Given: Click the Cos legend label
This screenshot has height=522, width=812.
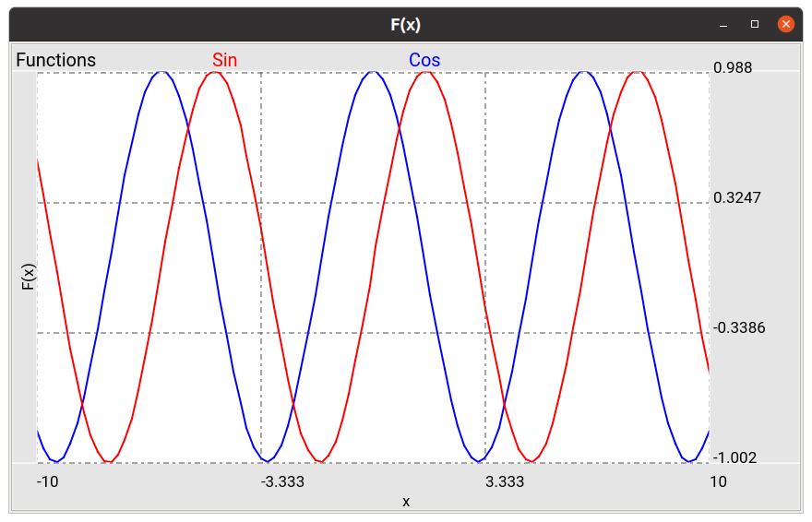Looking at the screenshot, I should (x=424, y=60).
